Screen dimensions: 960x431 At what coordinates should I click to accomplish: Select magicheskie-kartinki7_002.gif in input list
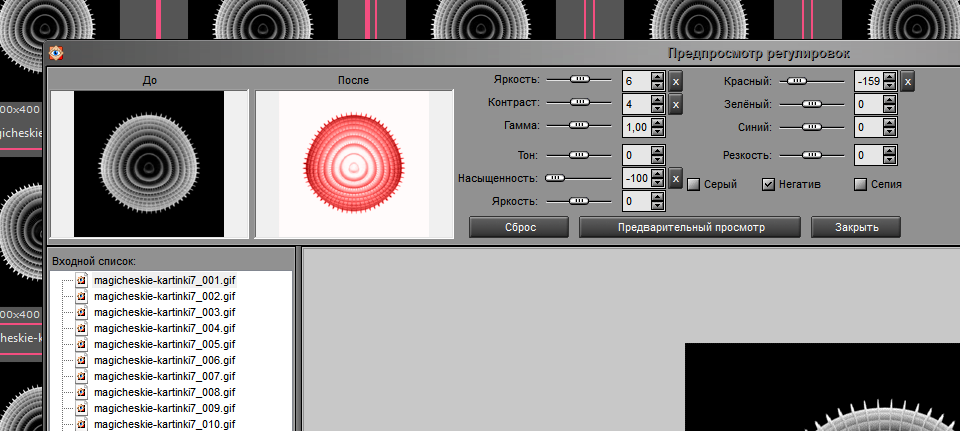165,296
